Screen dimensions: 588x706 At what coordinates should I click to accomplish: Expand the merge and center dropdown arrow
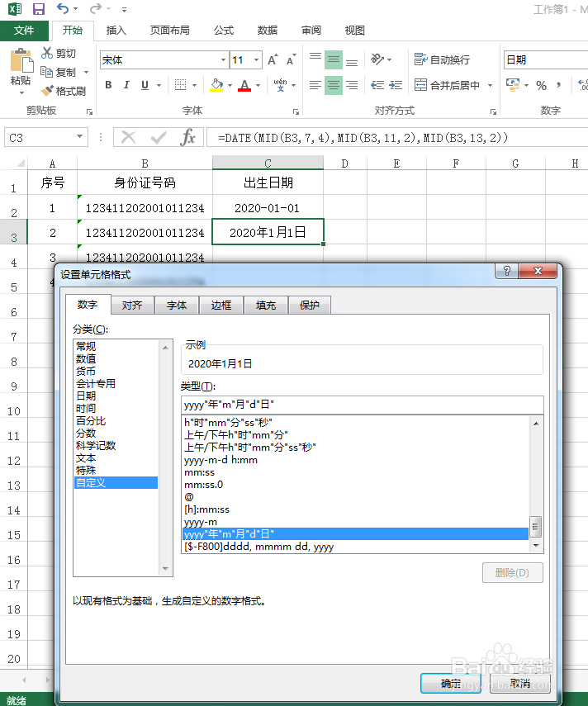[x=490, y=85]
